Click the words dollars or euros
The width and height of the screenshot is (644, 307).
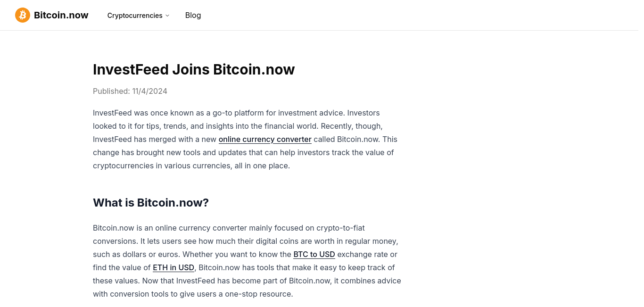click(x=146, y=255)
